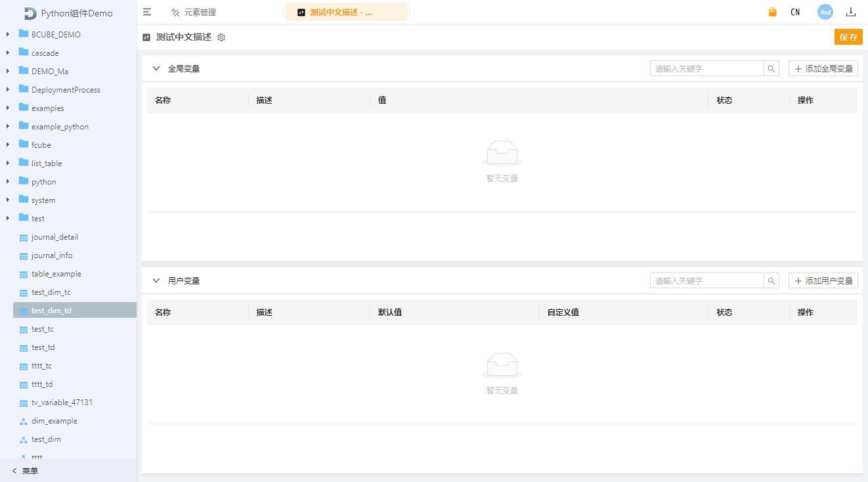
Task: Open the 'And' user avatar menu
Action: (x=825, y=11)
